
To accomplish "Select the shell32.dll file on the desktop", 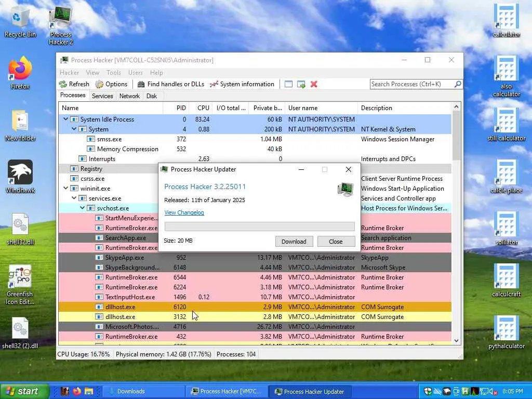I will pos(20,229).
